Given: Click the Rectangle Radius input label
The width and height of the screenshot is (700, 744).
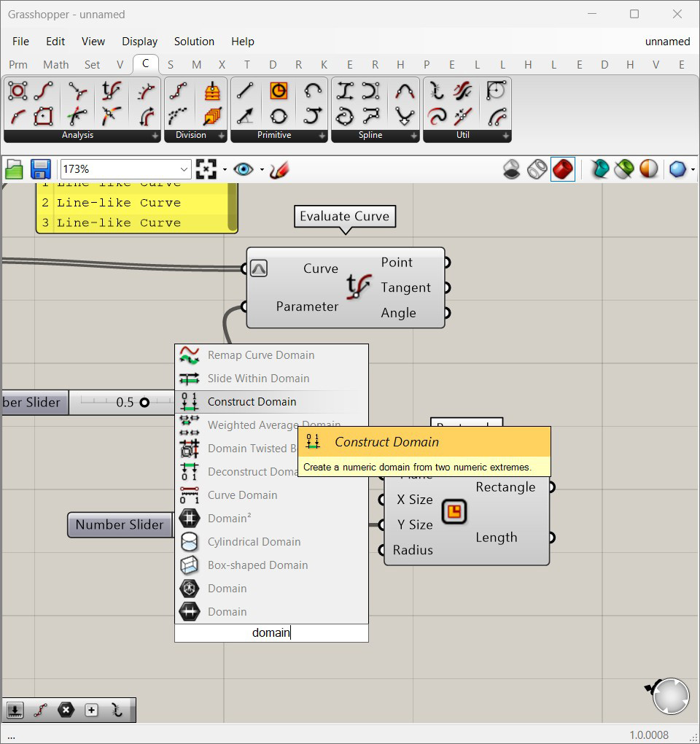Looking at the screenshot, I should tap(413, 550).
